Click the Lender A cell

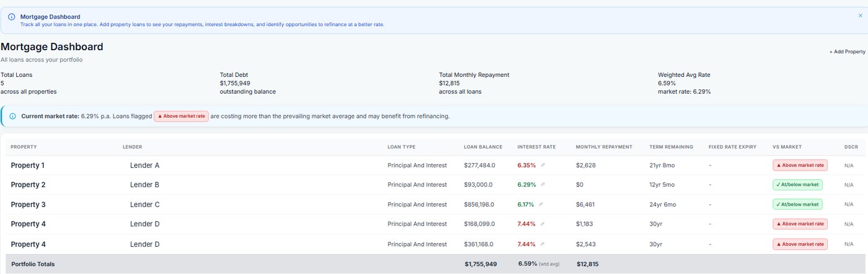tap(145, 166)
